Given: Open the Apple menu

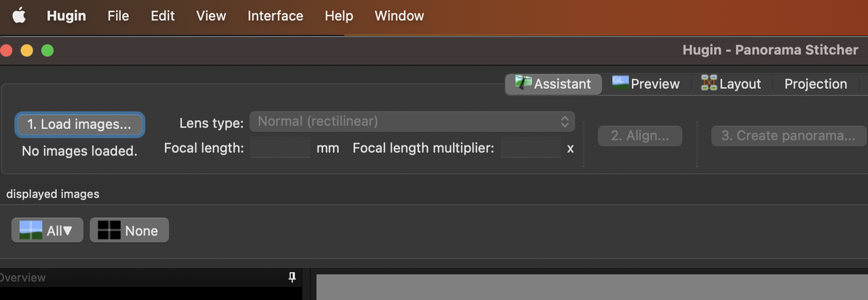Looking at the screenshot, I should (x=19, y=16).
